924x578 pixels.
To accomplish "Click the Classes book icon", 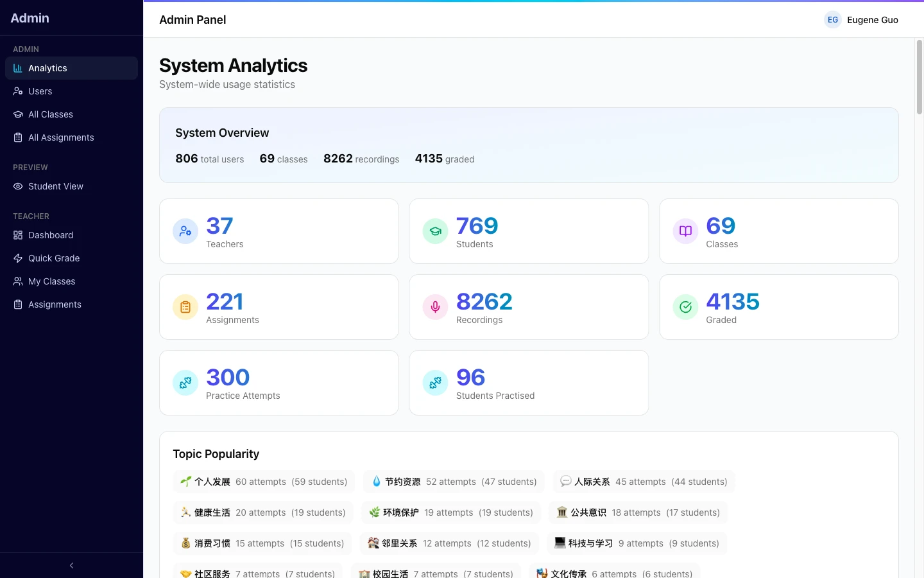I will pyautogui.click(x=685, y=231).
